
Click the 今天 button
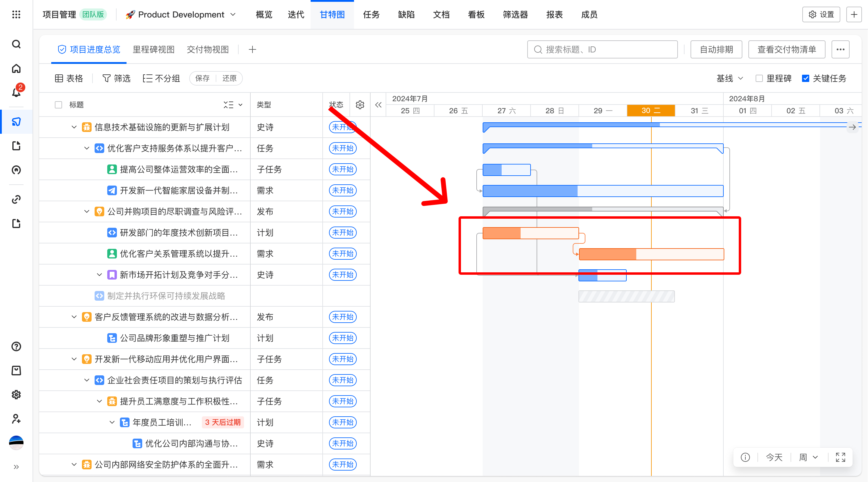coord(774,457)
